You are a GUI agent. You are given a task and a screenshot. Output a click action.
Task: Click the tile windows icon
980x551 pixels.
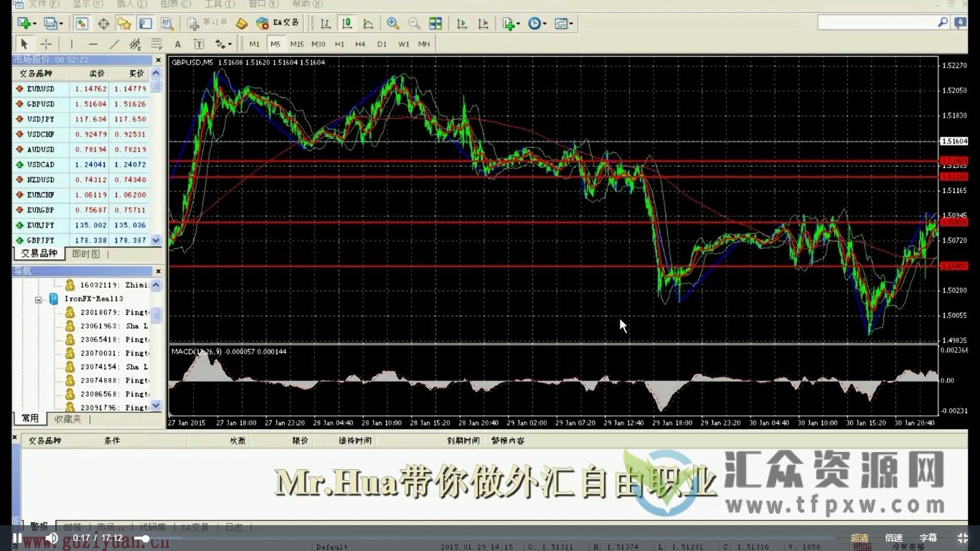coord(435,23)
